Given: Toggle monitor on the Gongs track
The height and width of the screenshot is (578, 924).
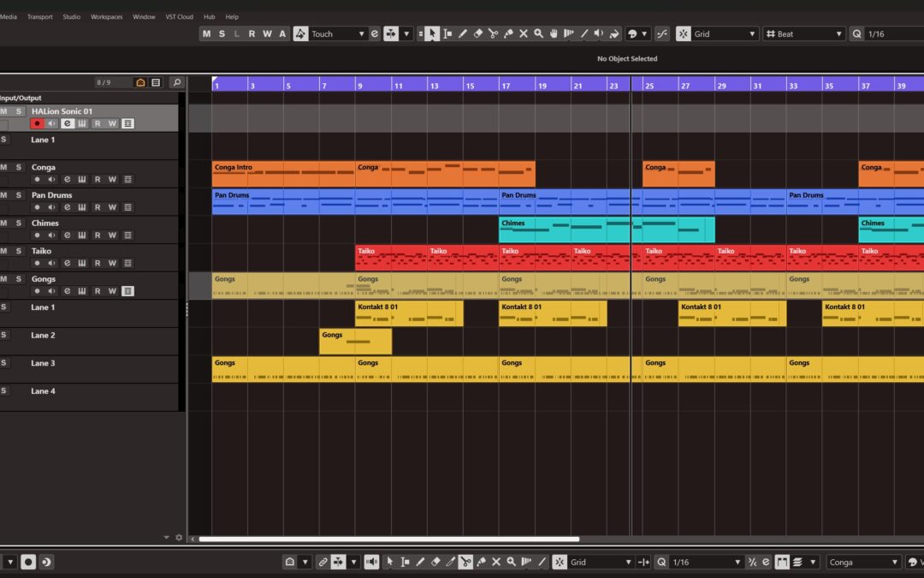Looking at the screenshot, I should click(x=51, y=291).
